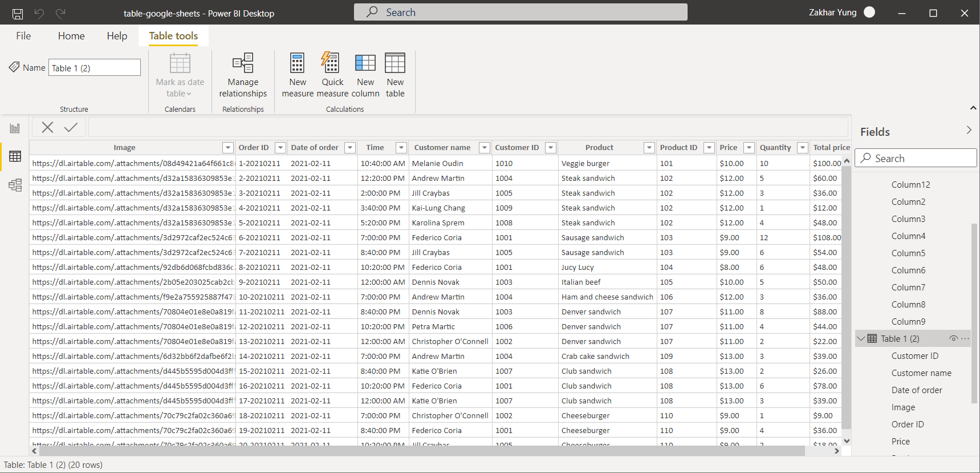980x473 pixels.
Task: Cancel formula with the X icon
Action: [x=47, y=127]
